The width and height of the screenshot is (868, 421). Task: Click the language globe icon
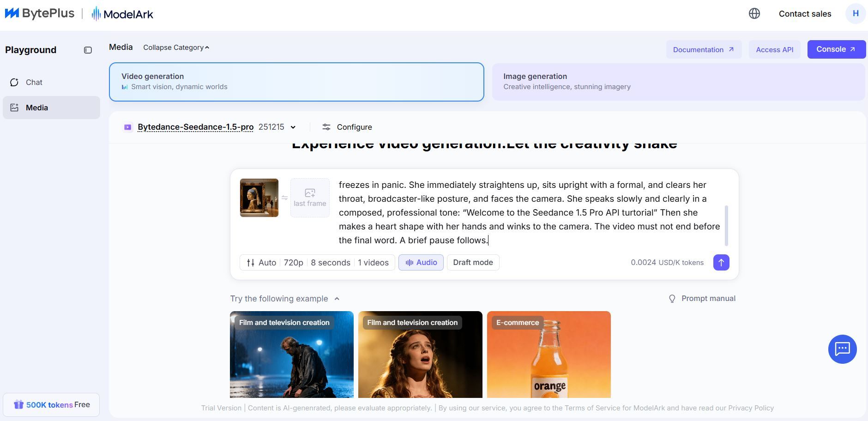click(x=754, y=14)
